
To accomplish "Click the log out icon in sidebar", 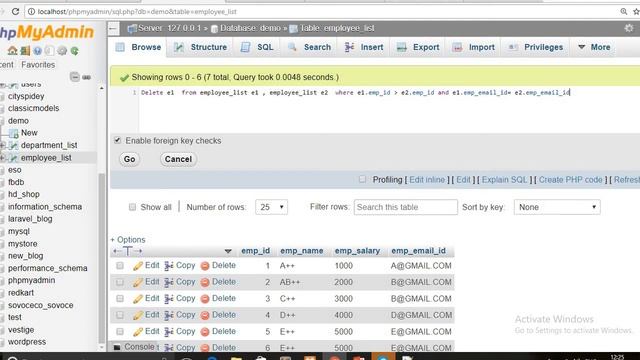I will (x=25, y=51).
